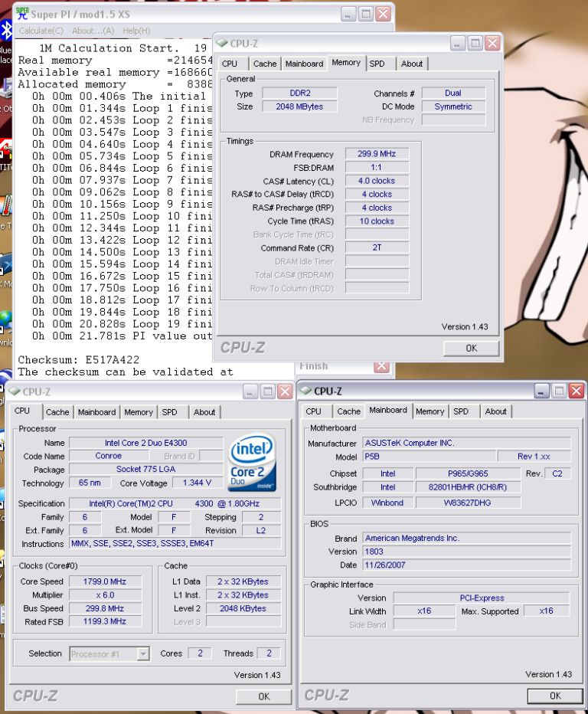Viewport: 588px width, 714px height.
Task: Click the Checksum: E517A422 line in Super PI
Action: coord(78,360)
